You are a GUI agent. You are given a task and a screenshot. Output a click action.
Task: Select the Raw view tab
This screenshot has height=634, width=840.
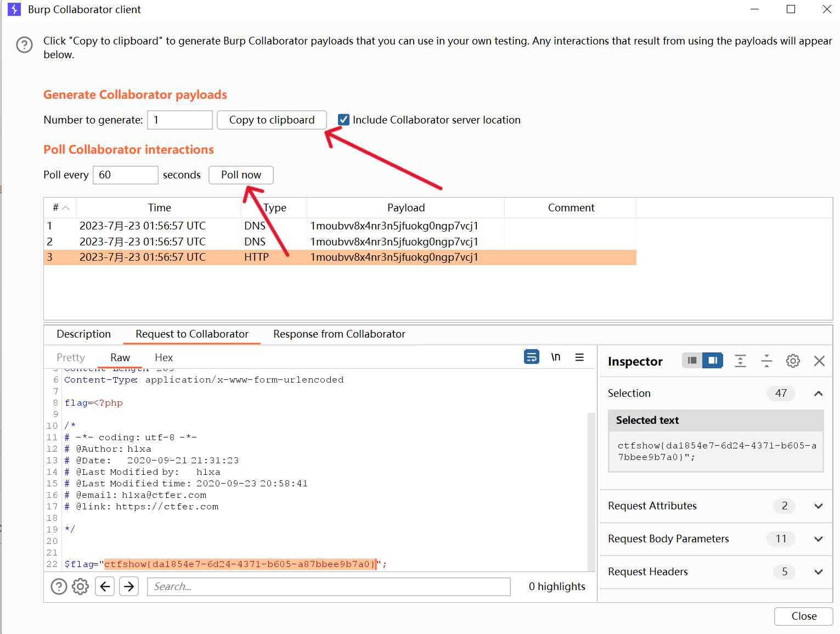(x=120, y=357)
